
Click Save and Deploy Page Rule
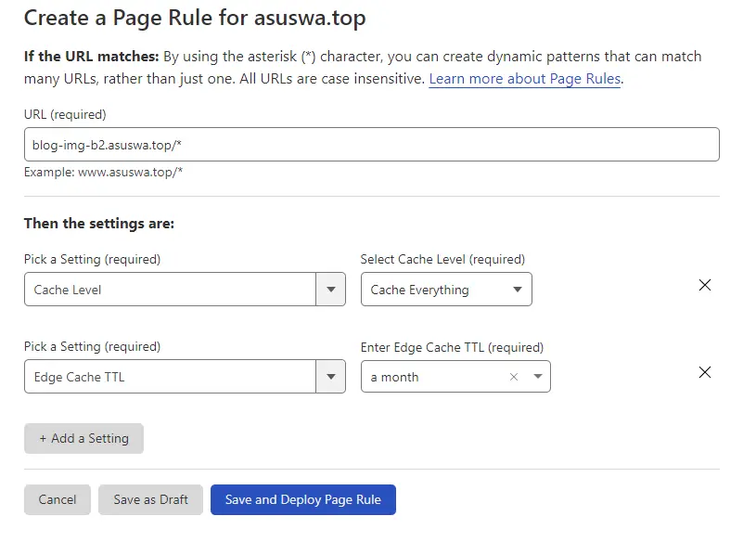pos(302,499)
